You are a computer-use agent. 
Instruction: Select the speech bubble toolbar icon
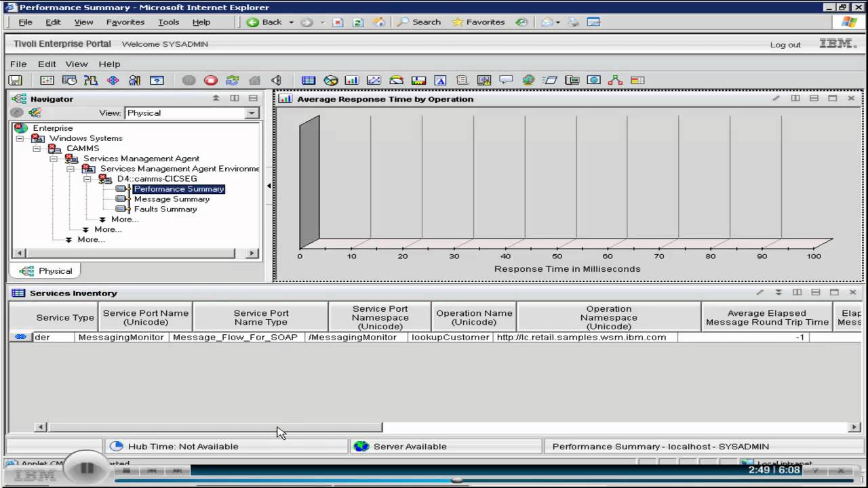pos(506,80)
